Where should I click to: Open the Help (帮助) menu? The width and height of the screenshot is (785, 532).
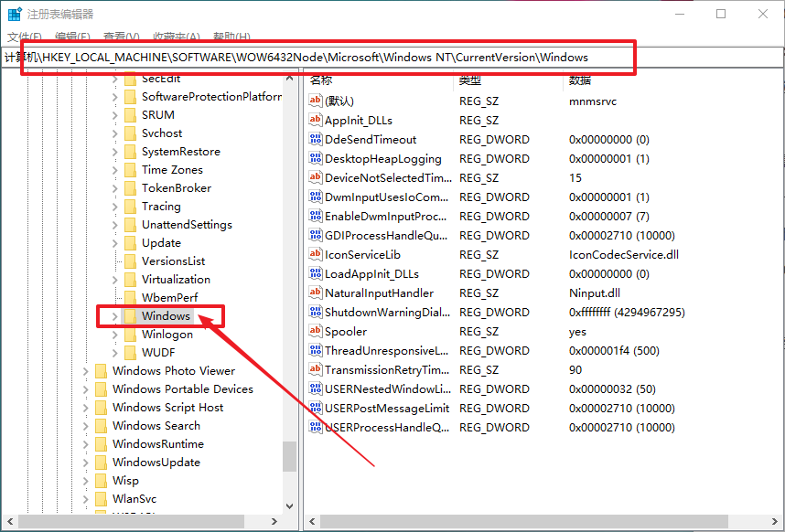(231, 37)
